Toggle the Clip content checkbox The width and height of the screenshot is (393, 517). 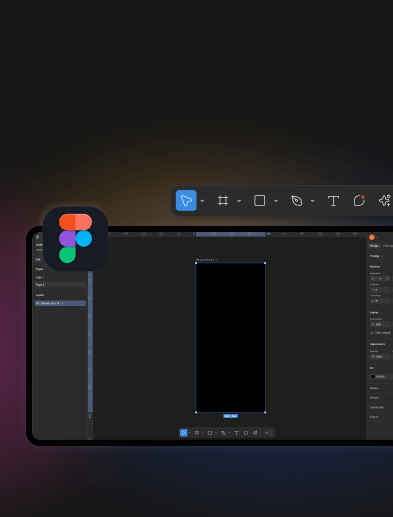(x=372, y=333)
